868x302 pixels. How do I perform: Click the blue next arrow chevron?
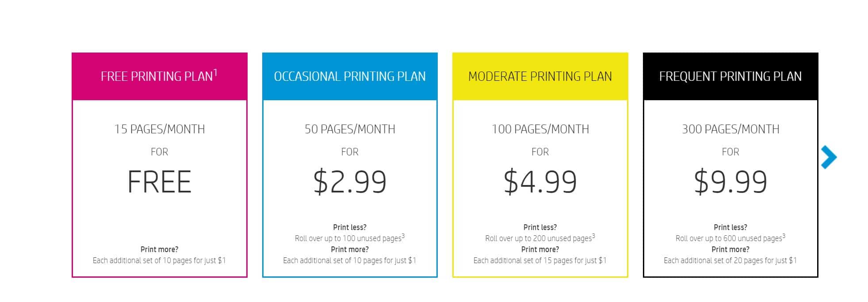point(829,157)
